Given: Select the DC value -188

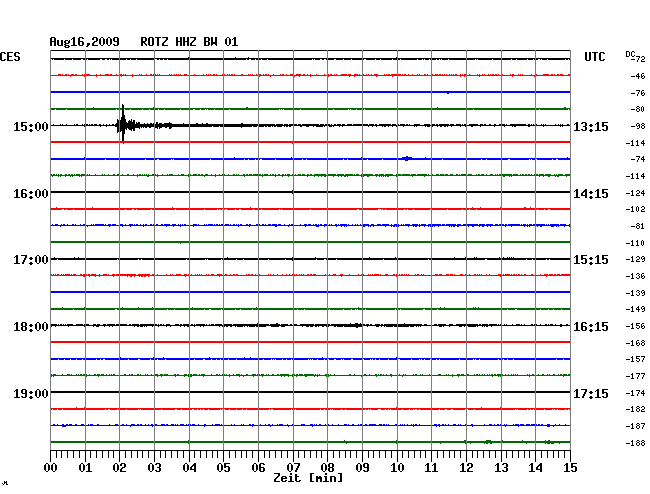Looking at the screenshot, I should click(635, 443).
